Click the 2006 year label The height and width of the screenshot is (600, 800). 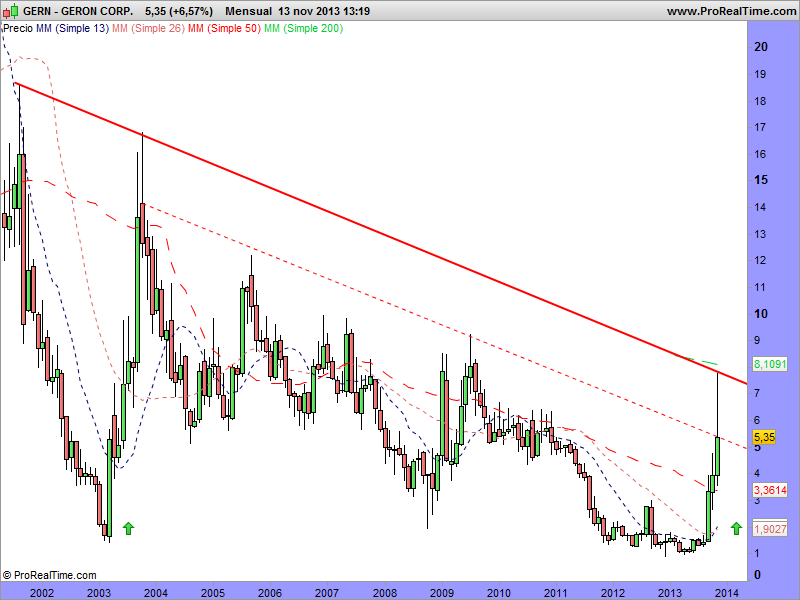click(270, 592)
